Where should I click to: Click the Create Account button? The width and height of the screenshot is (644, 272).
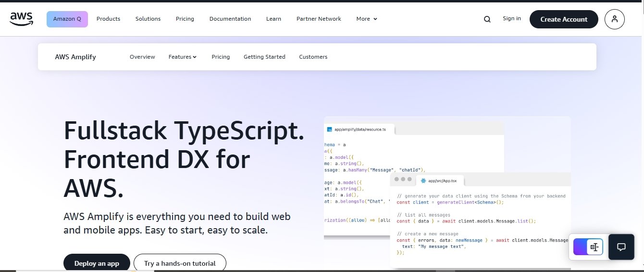[564, 19]
